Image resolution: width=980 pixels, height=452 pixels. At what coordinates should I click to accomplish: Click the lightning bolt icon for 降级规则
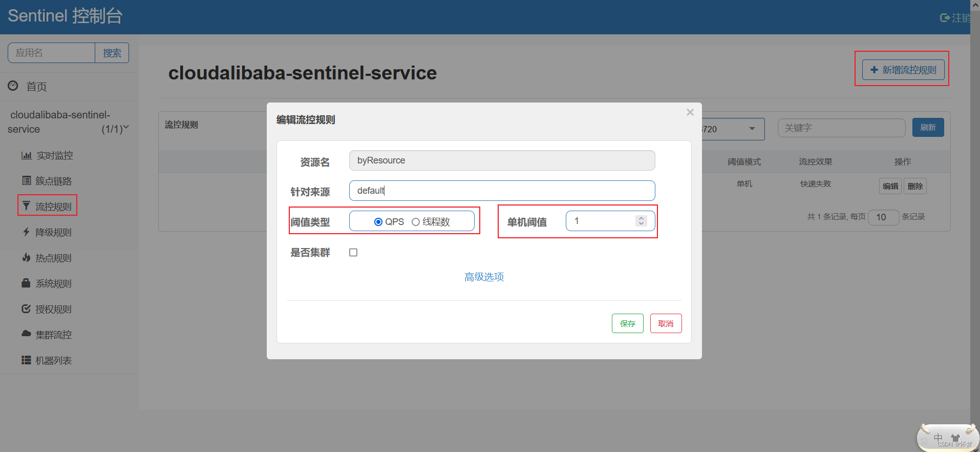pyautogui.click(x=26, y=232)
